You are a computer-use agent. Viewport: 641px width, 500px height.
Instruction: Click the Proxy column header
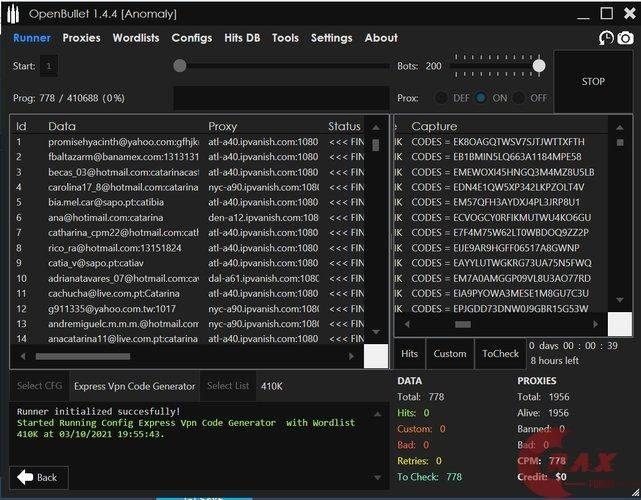[223, 127]
